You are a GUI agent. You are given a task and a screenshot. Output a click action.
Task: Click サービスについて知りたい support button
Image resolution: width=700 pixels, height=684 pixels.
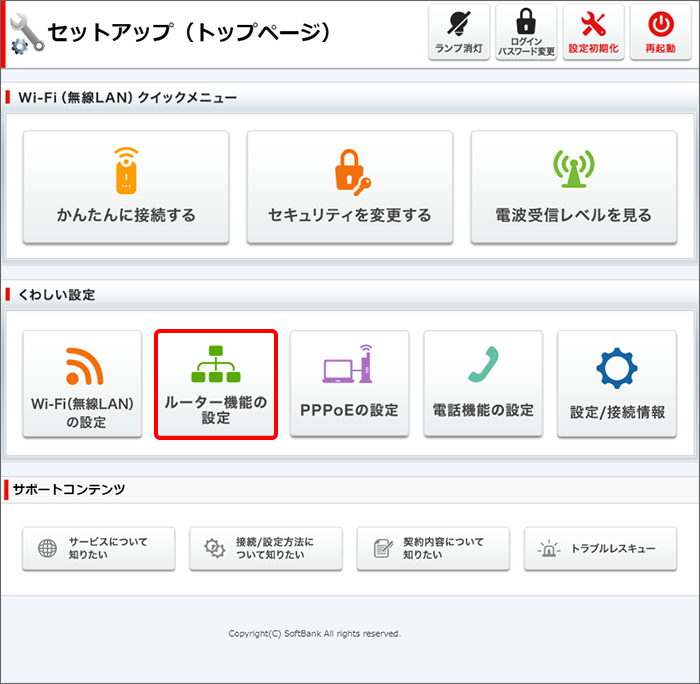99,548
